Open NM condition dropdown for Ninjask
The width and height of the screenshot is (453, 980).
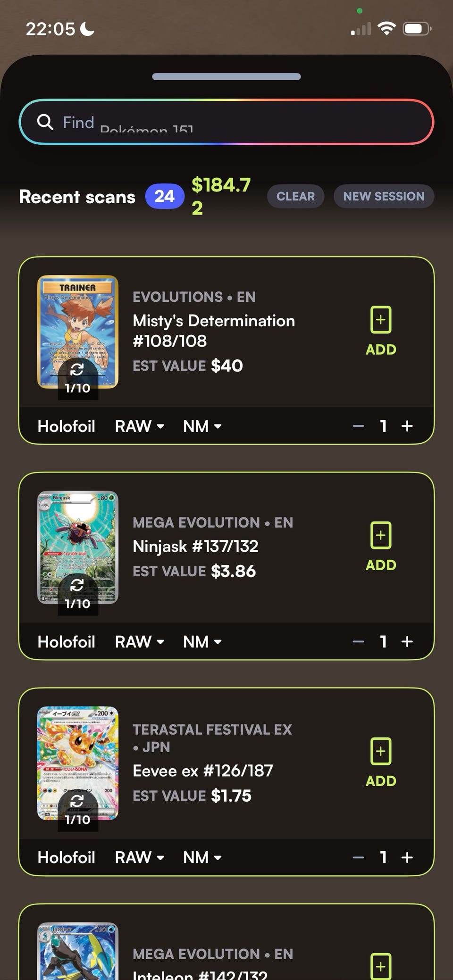click(x=202, y=641)
